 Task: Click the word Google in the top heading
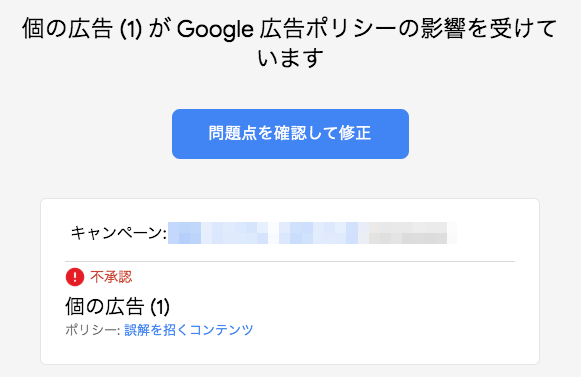[215, 29]
